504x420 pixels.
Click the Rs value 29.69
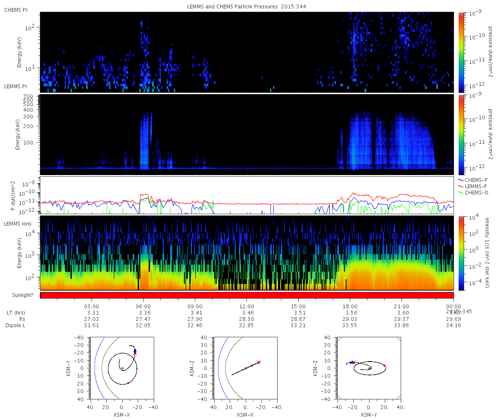(454, 319)
